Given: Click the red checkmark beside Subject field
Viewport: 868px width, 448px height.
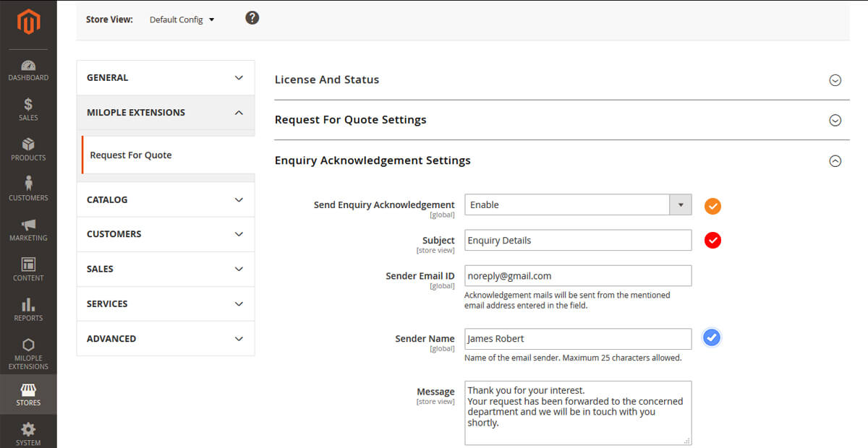Looking at the screenshot, I should click(x=712, y=240).
